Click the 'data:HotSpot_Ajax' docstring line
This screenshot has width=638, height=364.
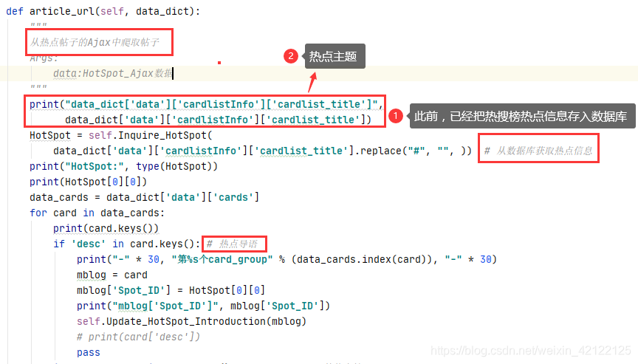(113, 74)
